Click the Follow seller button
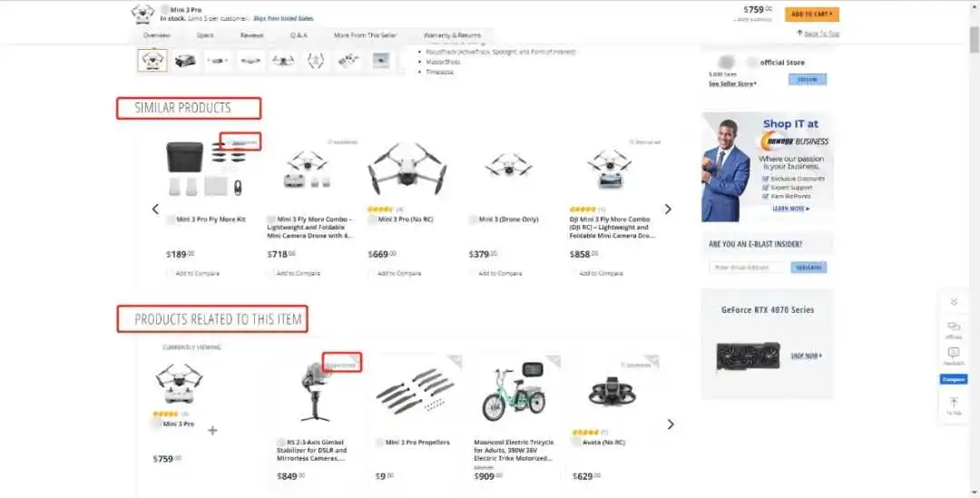This screenshot has height=498, width=980. [x=807, y=79]
